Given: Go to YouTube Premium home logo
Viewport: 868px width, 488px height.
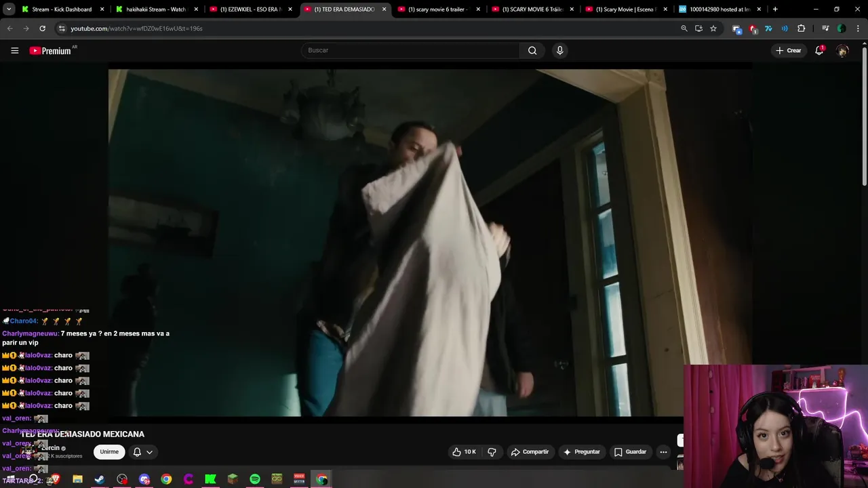Looking at the screenshot, I should [x=51, y=51].
